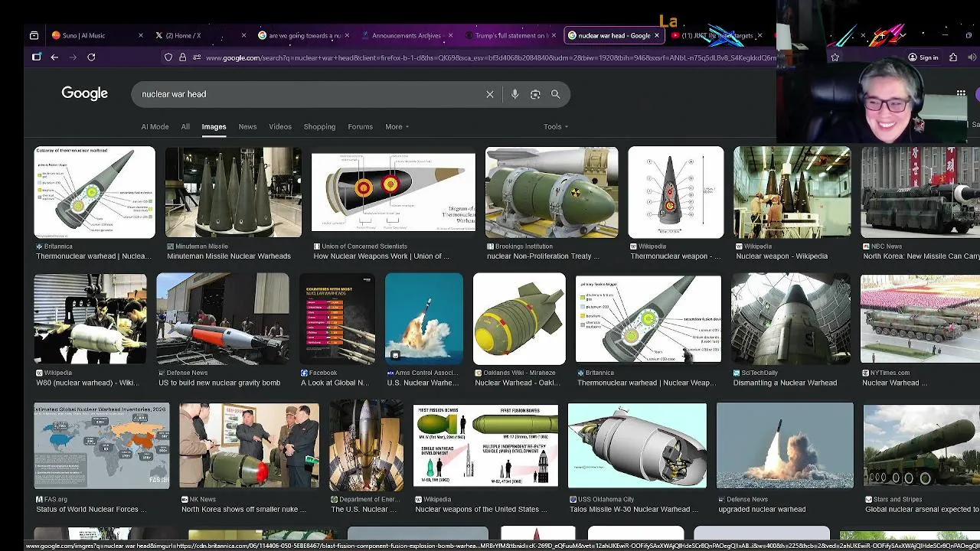Open Minuteman Missile warheads image
The height and width of the screenshot is (551, 980).
click(233, 192)
